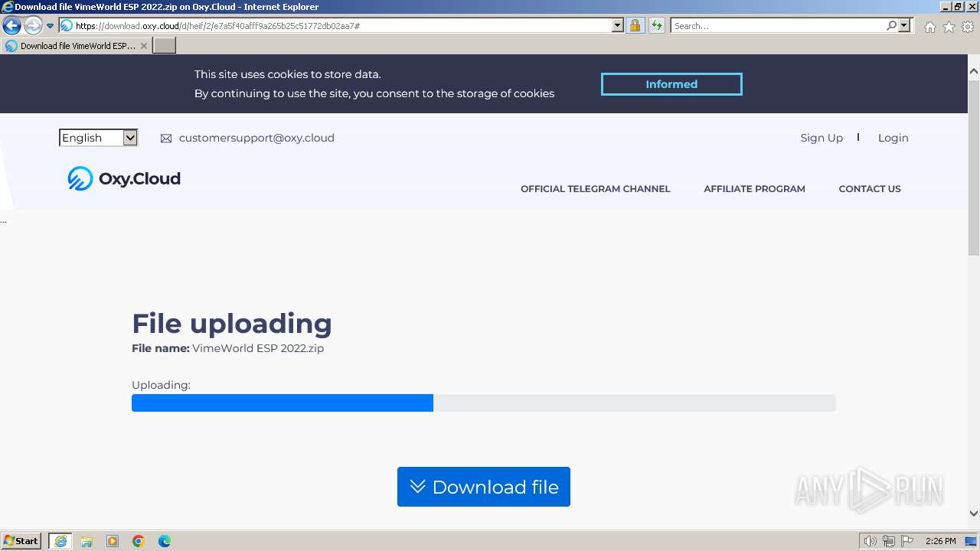The image size is (980, 551).
Task: Expand the address bar autocomplete dropdown
Action: (618, 26)
